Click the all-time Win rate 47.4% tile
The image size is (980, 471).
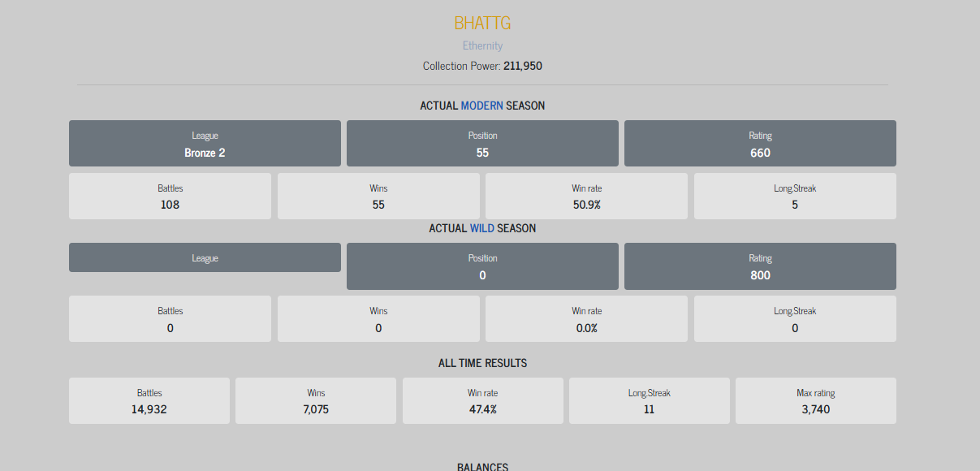pos(482,400)
